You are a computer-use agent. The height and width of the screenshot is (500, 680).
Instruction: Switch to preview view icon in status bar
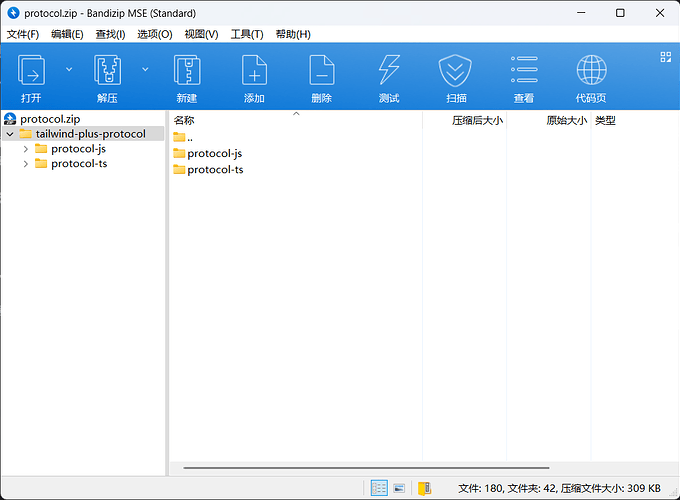coord(399,488)
